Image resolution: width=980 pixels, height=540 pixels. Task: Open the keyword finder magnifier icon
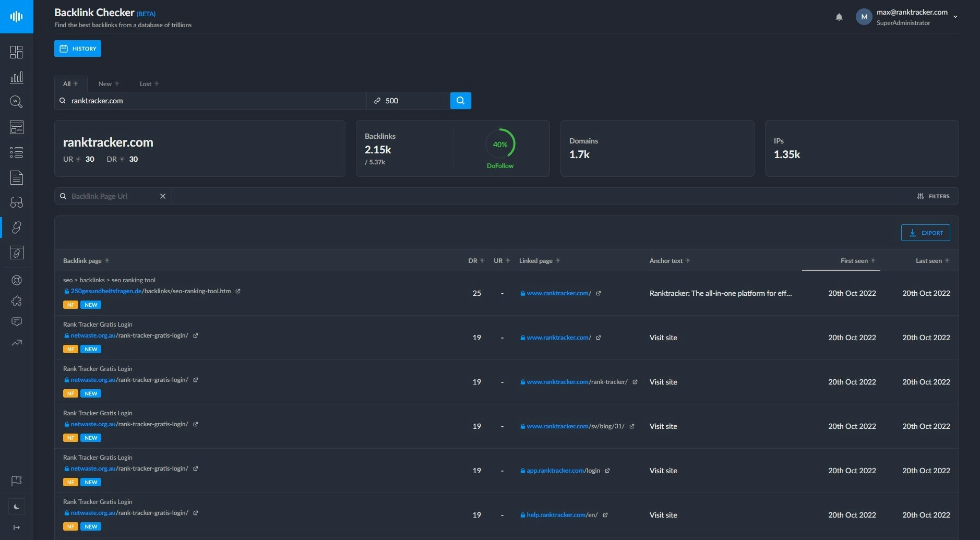(17, 102)
